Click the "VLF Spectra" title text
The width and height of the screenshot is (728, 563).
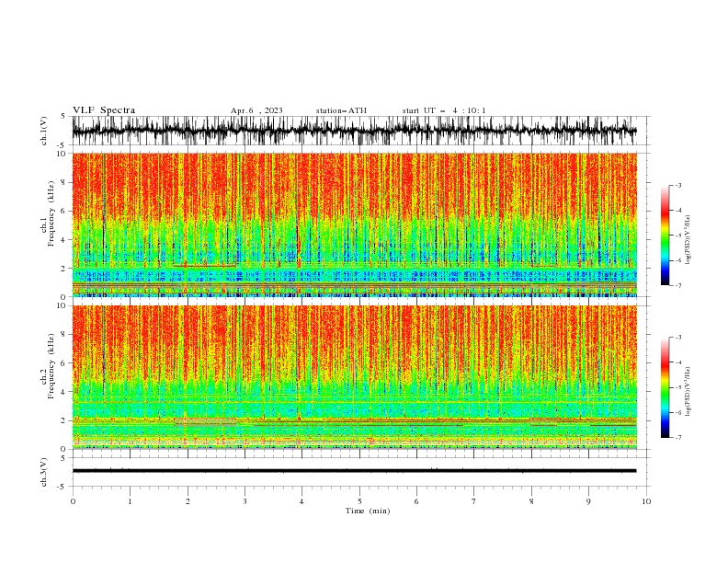coord(104,110)
